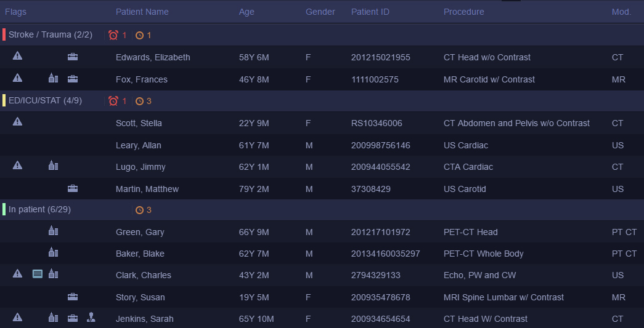Sort by the Age column header
The image size is (644, 328).
pos(247,12)
